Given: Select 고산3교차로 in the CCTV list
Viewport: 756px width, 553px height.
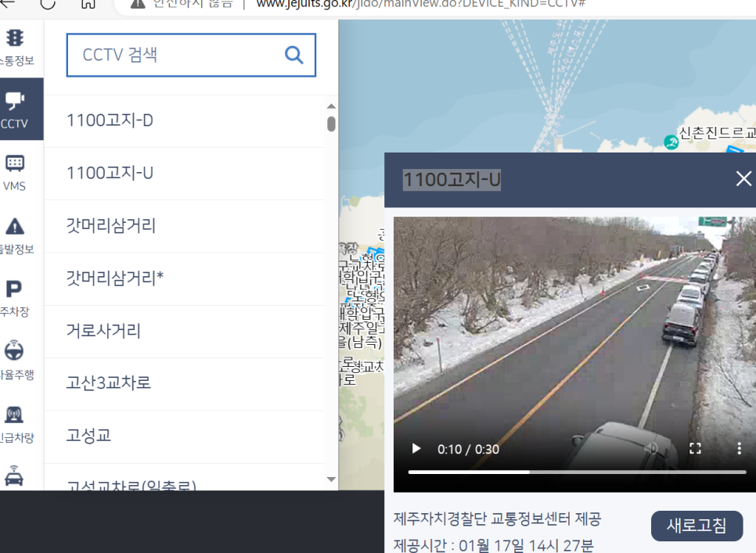Looking at the screenshot, I should [184, 383].
